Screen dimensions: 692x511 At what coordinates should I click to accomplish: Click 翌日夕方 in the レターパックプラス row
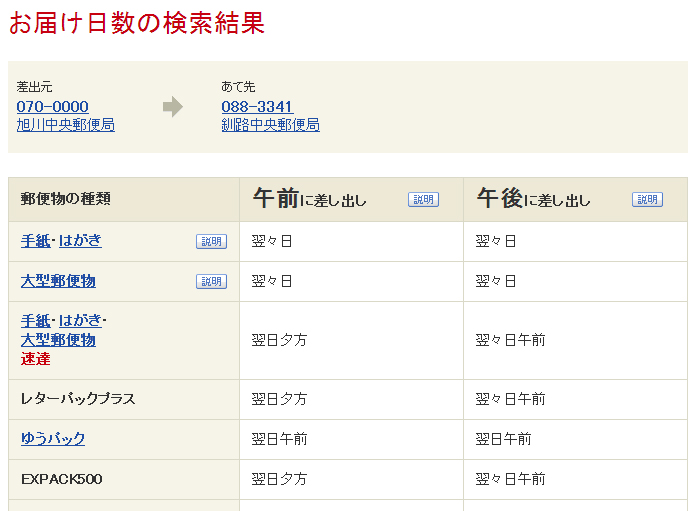click(x=279, y=399)
